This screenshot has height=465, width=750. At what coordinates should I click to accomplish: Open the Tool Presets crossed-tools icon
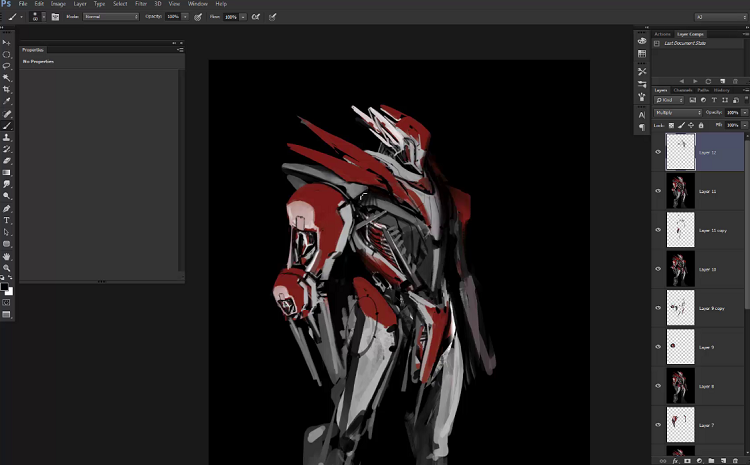[x=642, y=71]
